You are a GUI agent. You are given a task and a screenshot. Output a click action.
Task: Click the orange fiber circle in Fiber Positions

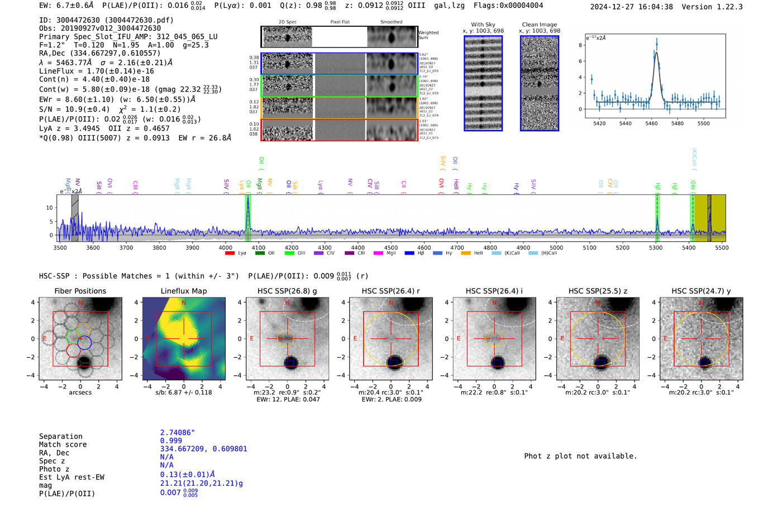click(83, 330)
